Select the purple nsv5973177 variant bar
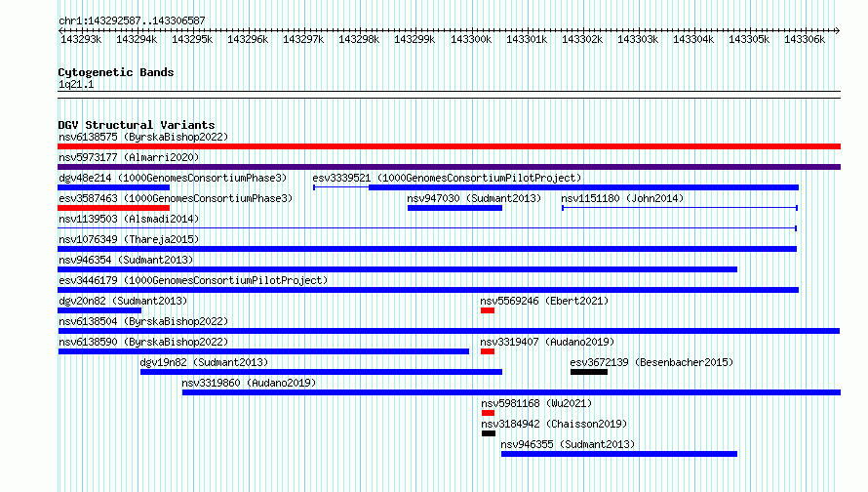Viewport: 868px width, 492px height. (449, 167)
